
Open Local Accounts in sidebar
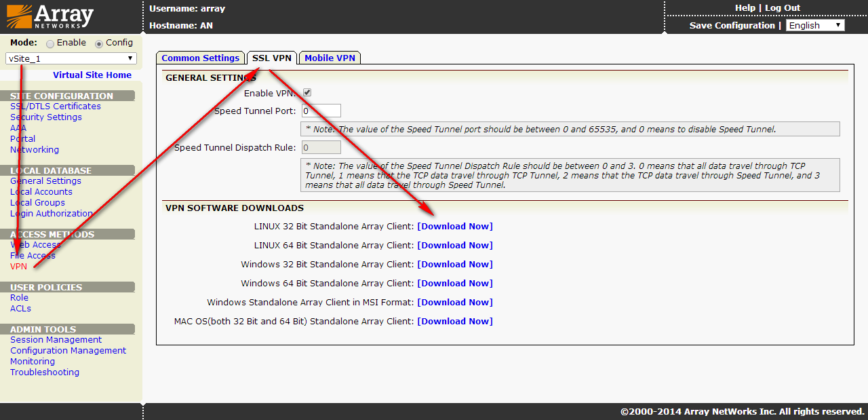(41, 191)
